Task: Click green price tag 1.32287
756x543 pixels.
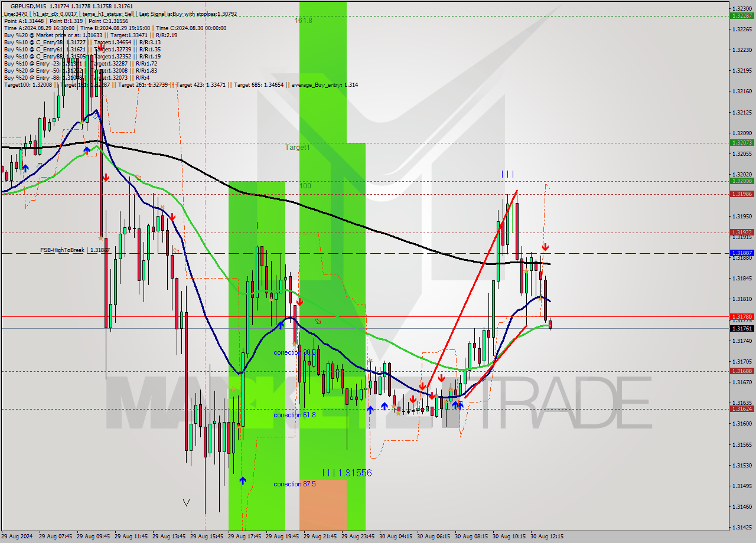Action: click(741, 16)
